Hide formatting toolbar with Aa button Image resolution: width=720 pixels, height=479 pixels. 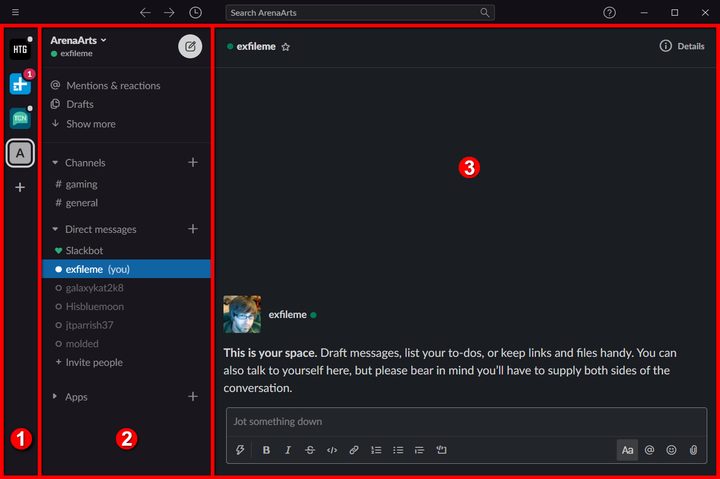pyautogui.click(x=627, y=450)
